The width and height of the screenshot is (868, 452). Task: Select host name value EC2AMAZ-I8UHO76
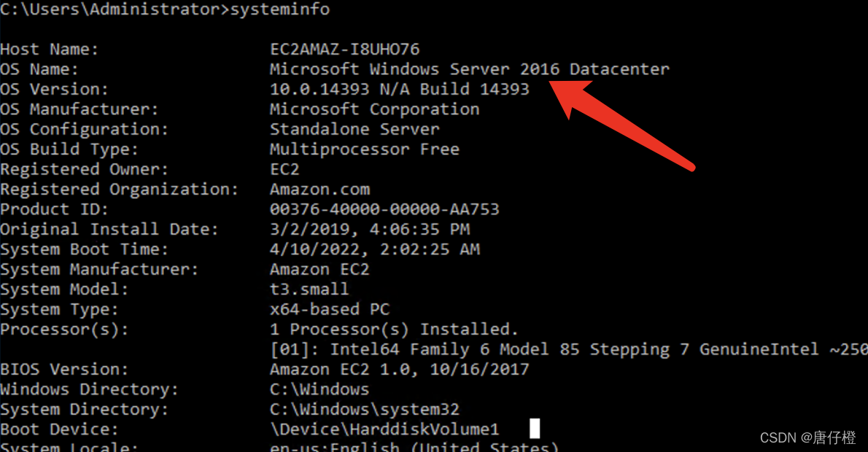click(344, 50)
